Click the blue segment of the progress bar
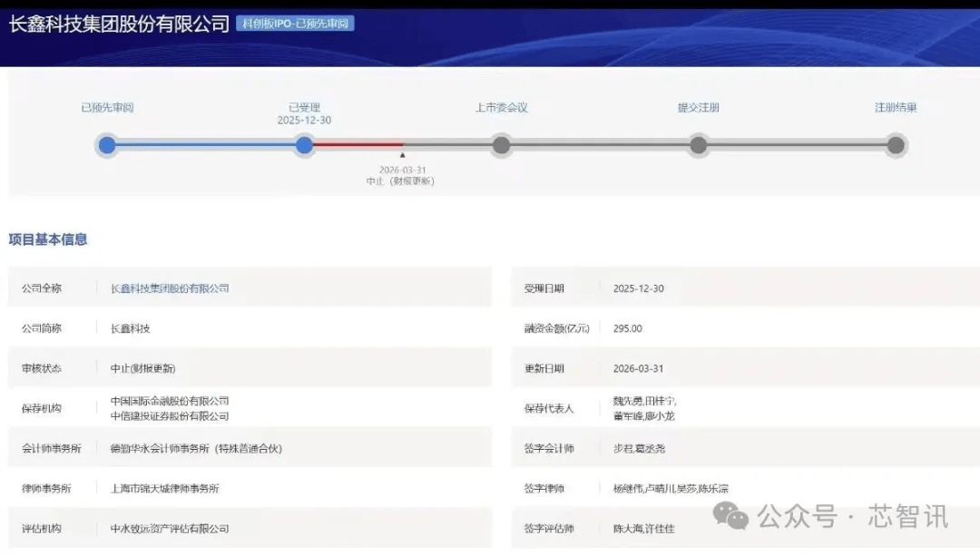 point(205,144)
